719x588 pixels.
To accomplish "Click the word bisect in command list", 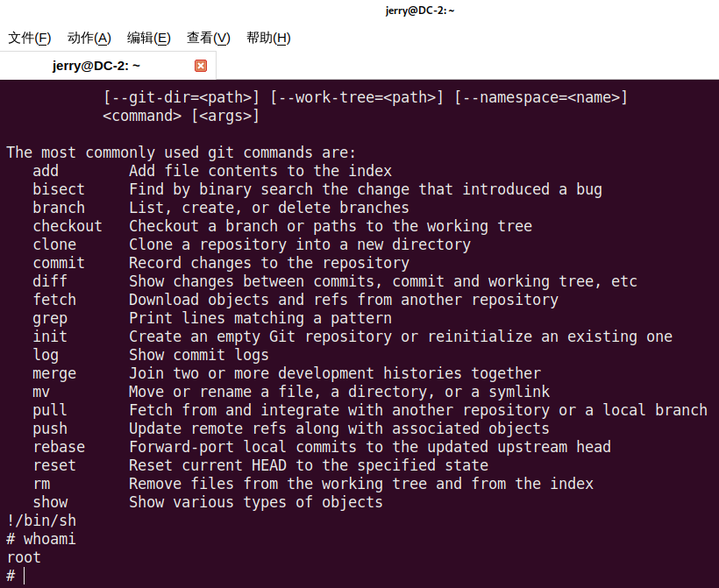I will (x=59, y=189).
